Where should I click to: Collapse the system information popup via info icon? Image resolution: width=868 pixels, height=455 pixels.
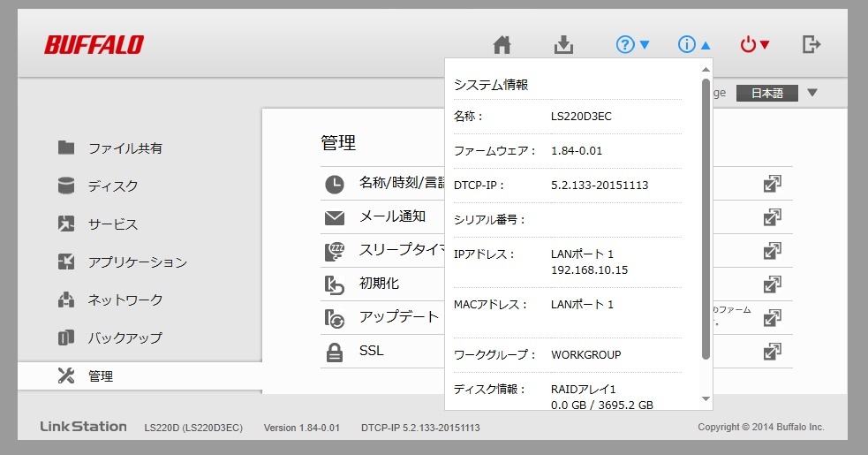(694, 44)
